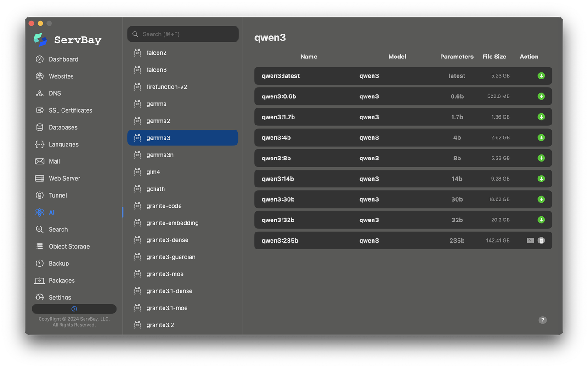Click the falcon2 llama icon
Screen dimensions: 588x368
(137, 53)
